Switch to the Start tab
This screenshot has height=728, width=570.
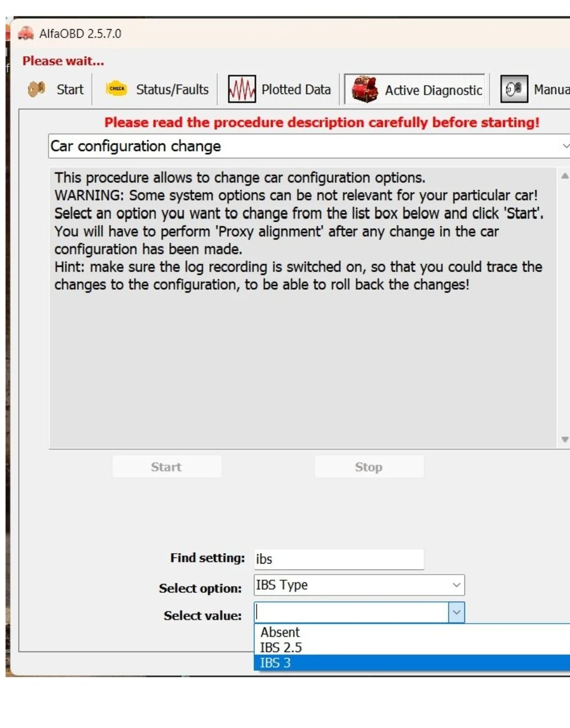[70, 90]
